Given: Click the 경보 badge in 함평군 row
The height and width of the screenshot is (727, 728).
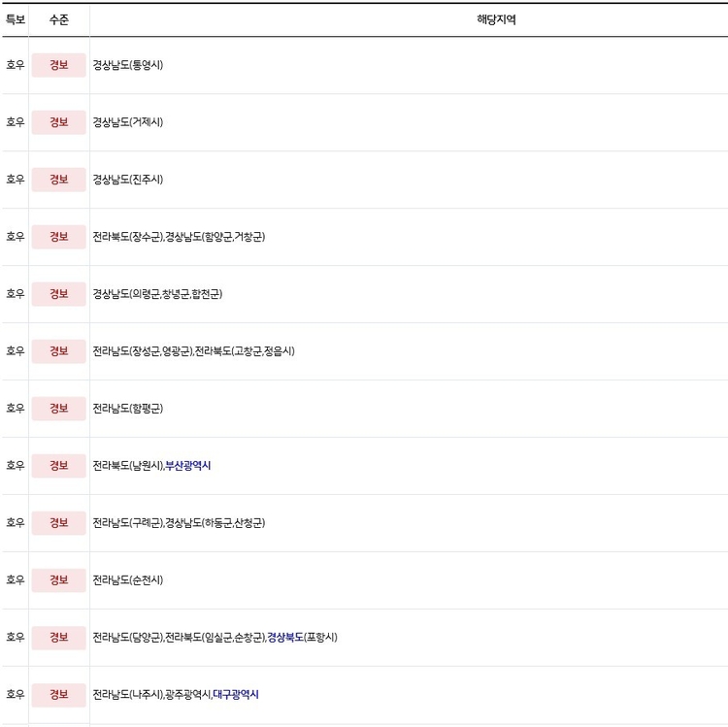Looking at the screenshot, I should pos(59,409).
